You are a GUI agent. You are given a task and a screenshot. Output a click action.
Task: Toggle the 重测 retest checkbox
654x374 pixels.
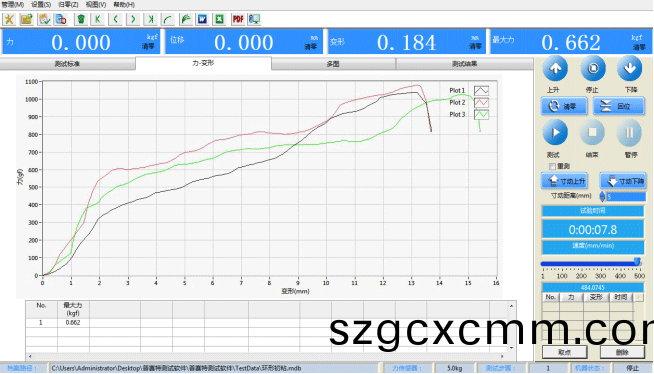click(x=552, y=166)
